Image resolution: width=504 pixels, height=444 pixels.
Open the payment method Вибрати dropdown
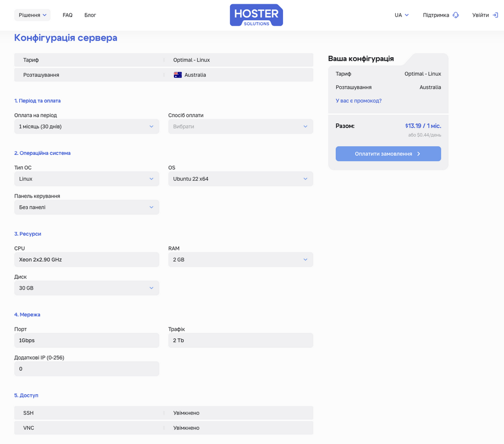tap(240, 127)
